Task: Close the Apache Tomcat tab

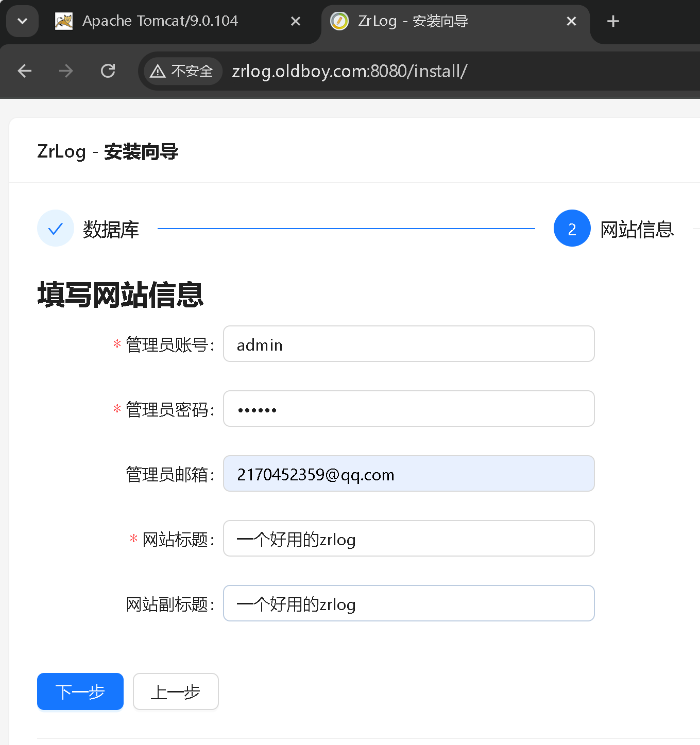Action: pos(296,21)
